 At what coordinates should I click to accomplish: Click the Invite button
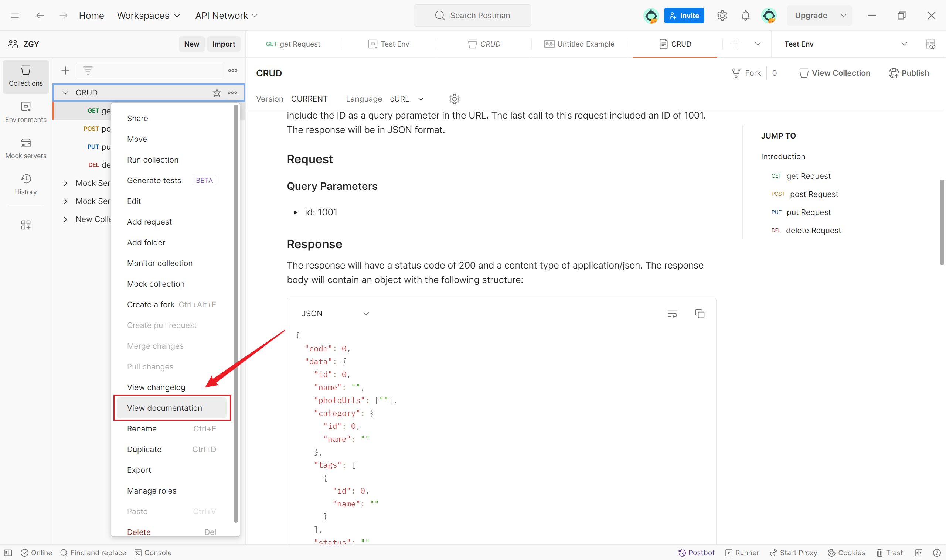pos(684,16)
